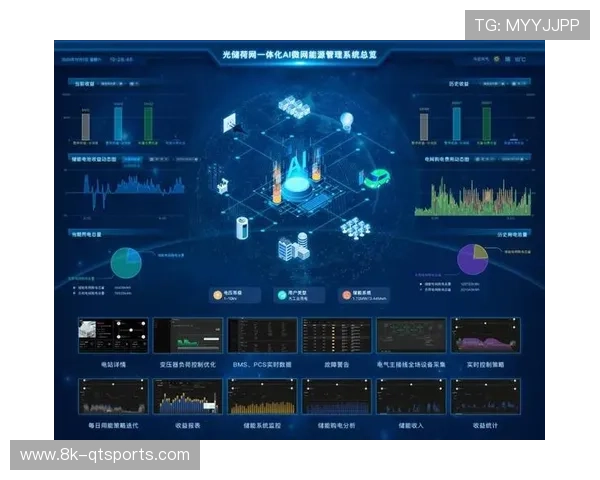Open BMS、PCS实时数据 thumbnail
Viewport: 600px width, 480px height.
pos(262,335)
